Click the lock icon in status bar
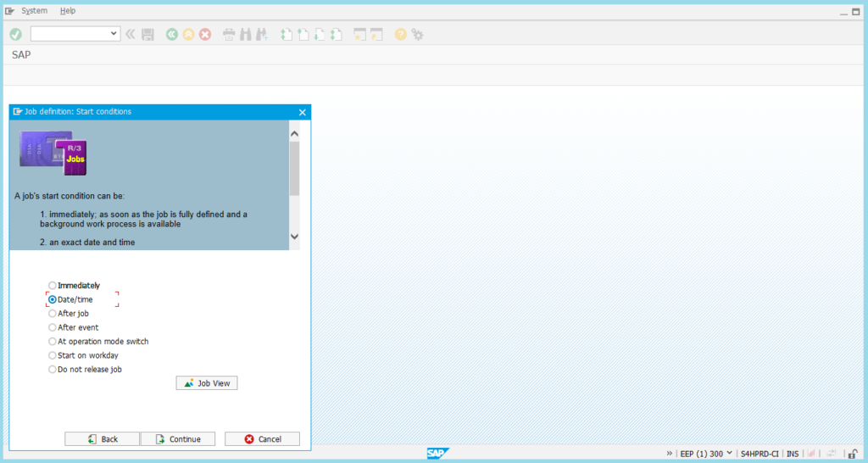 852,454
